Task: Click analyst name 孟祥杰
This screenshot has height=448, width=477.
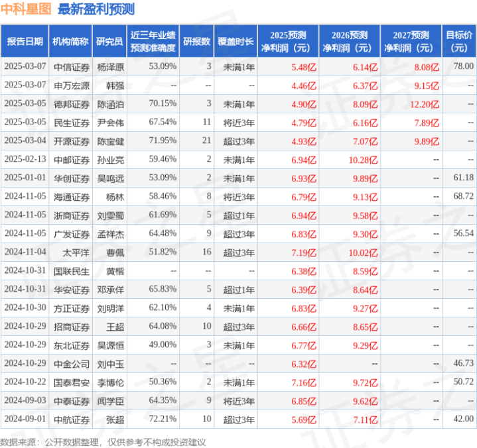Action: pyautogui.click(x=110, y=234)
